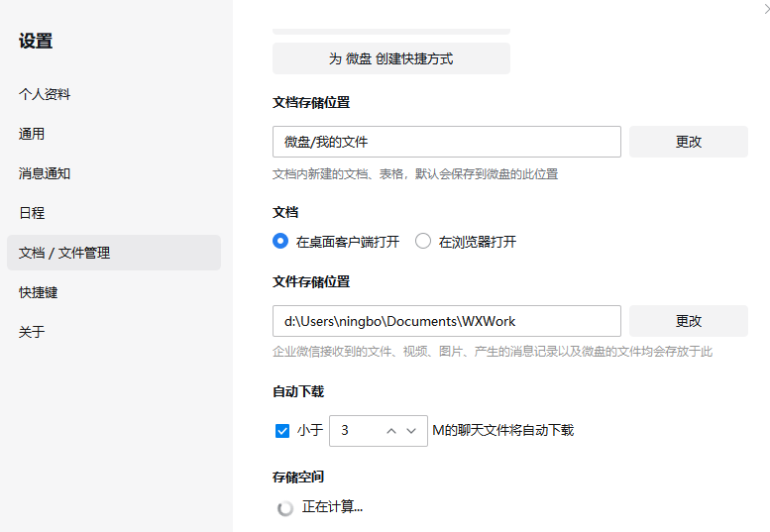Viewport: 770px width, 532px height.
Task: Click the auto-download size value field showing 3
Action: click(355, 431)
